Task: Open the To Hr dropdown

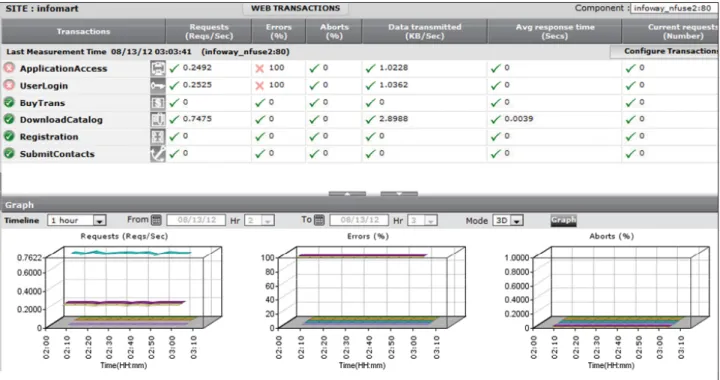Action: (x=422, y=220)
